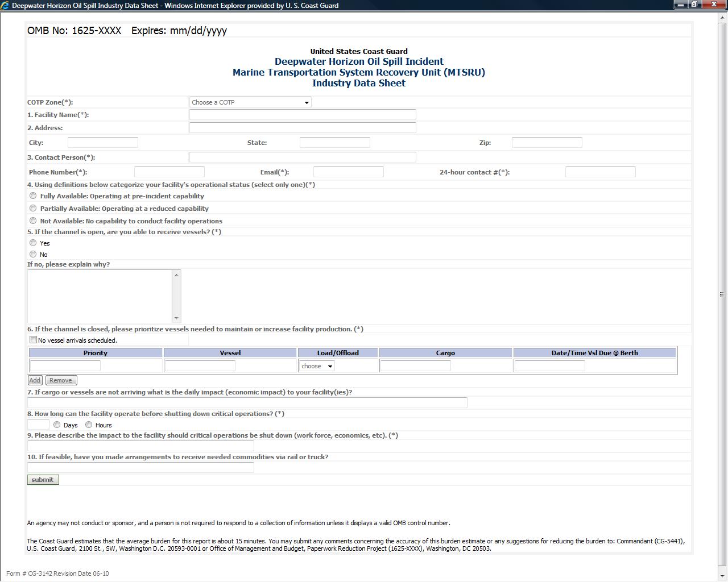Choose Yes for receiving vessels
The height and width of the screenshot is (582, 728).
(33, 243)
